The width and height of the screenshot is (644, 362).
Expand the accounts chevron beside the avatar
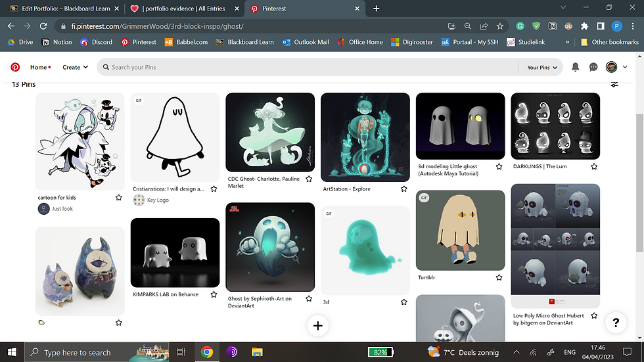pos(625,67)
